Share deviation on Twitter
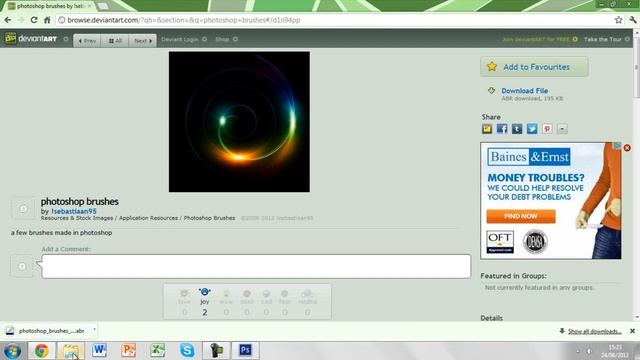The width and height of the screenshot is (640, 360). [532, 129]
